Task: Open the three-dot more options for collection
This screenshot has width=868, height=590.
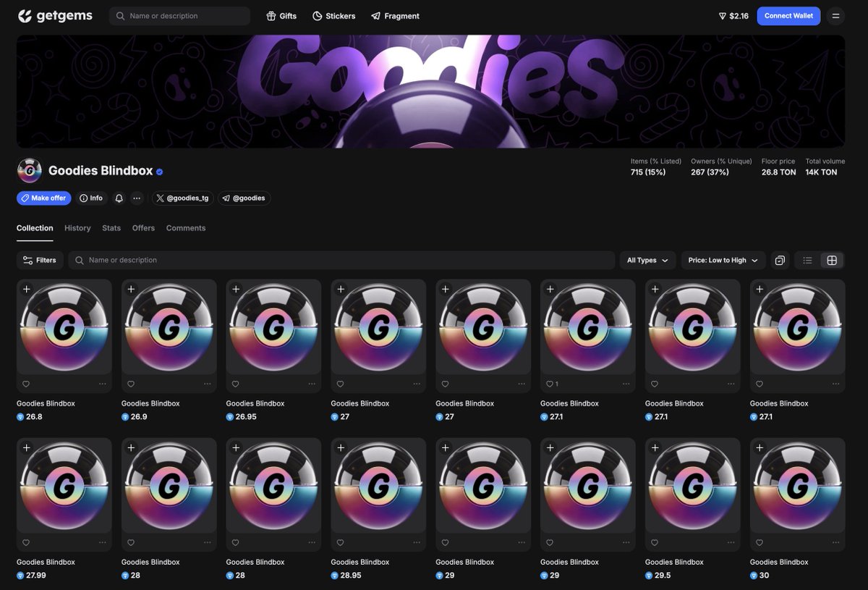Action: [137, 198]
